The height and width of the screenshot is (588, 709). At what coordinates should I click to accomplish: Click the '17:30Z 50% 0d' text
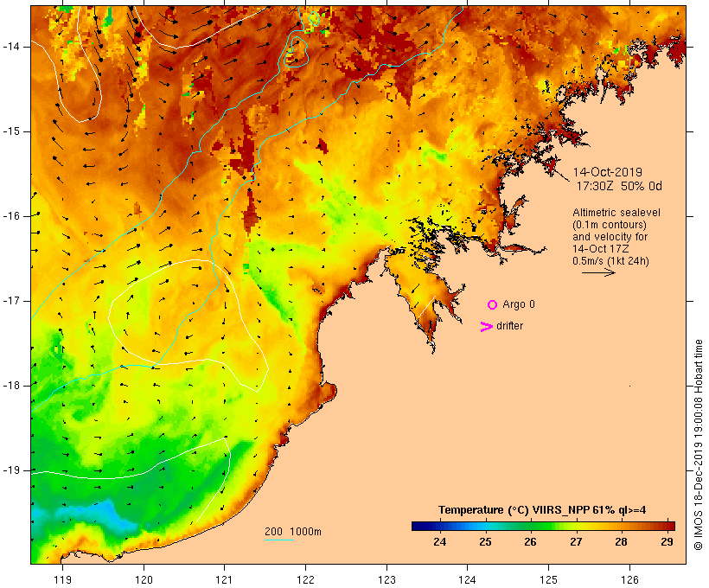tap(619, 186)
